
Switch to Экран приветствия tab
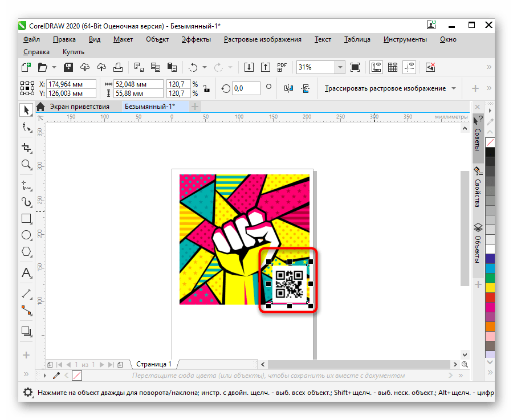(79, 107)
